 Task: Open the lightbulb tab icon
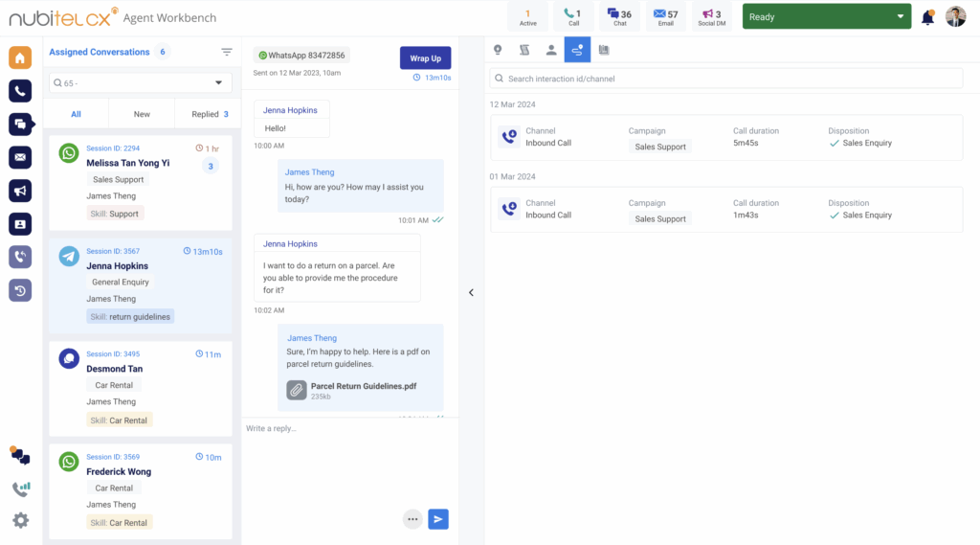click(498, 50)
